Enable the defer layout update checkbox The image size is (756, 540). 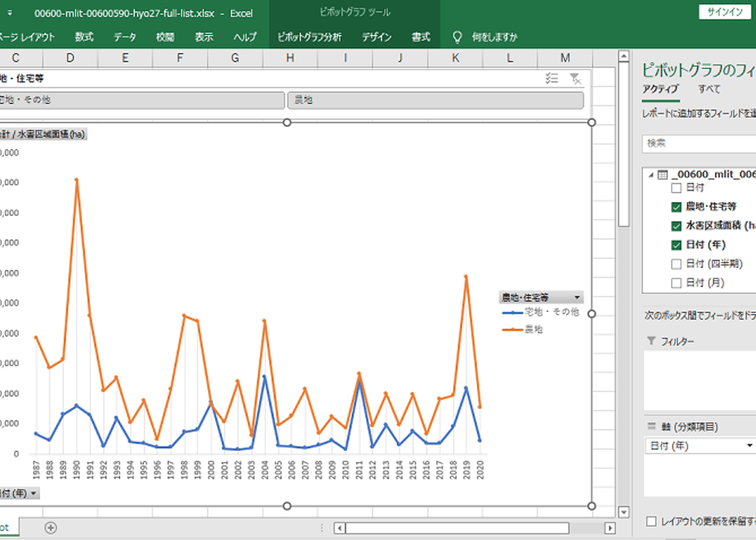point(651,521)
